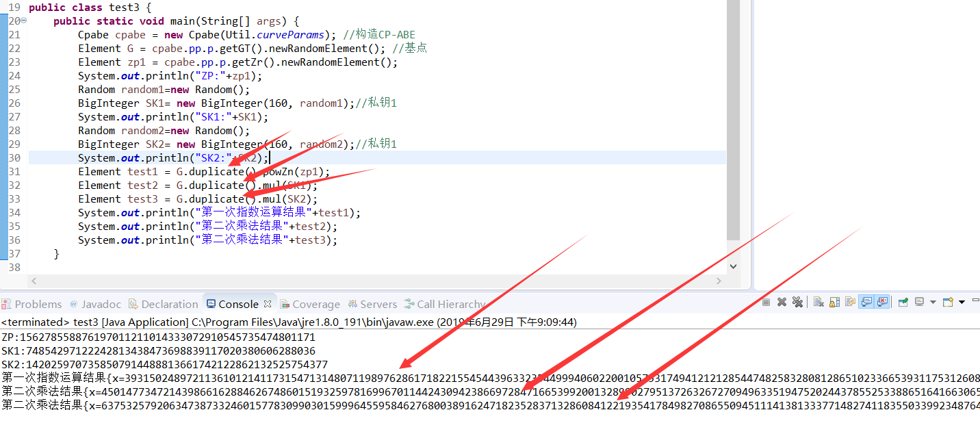Click the "Random random2=new Random();" line
980x423 pixels.
pos(164,131)
